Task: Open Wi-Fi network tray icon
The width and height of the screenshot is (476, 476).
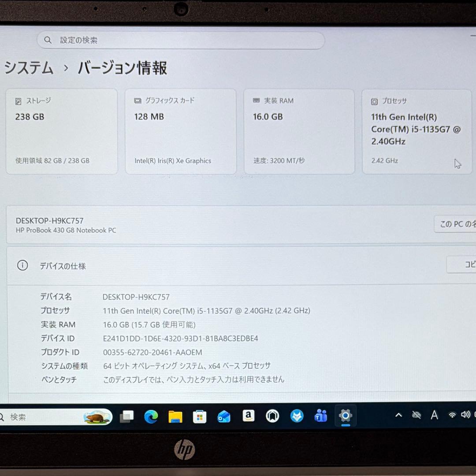Action: (452, 415)
